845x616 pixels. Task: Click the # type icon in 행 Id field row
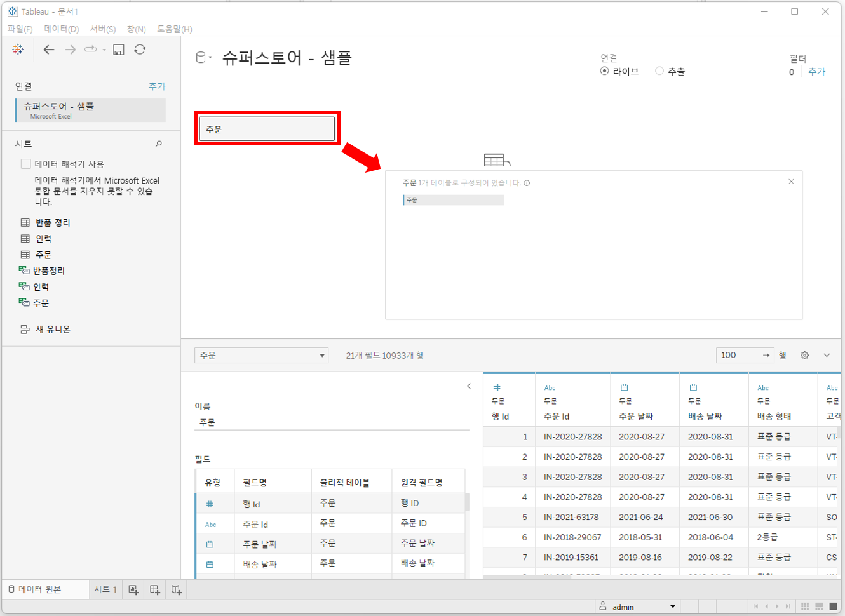[210, 504]
